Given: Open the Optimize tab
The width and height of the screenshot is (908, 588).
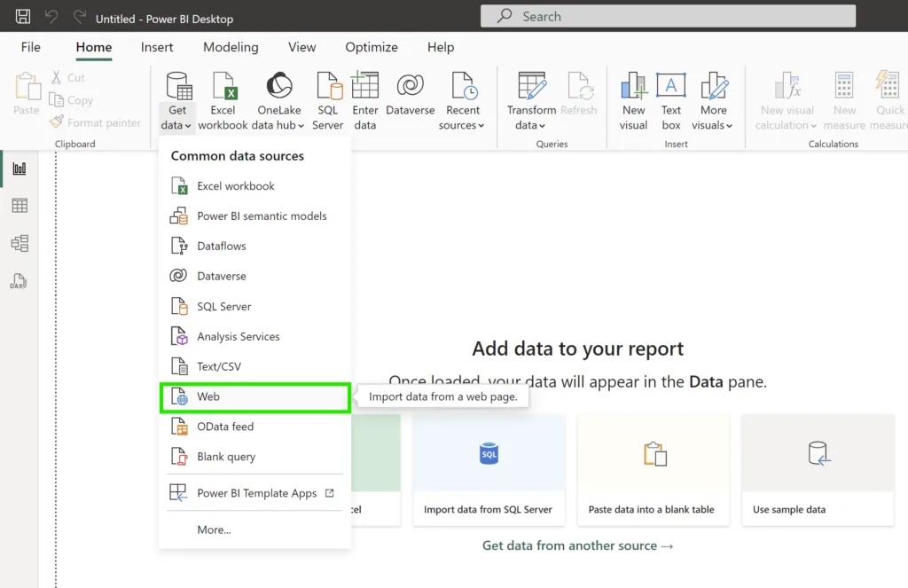Looking at the screenshot, I should pyautogui.click(x=372, y=47).
